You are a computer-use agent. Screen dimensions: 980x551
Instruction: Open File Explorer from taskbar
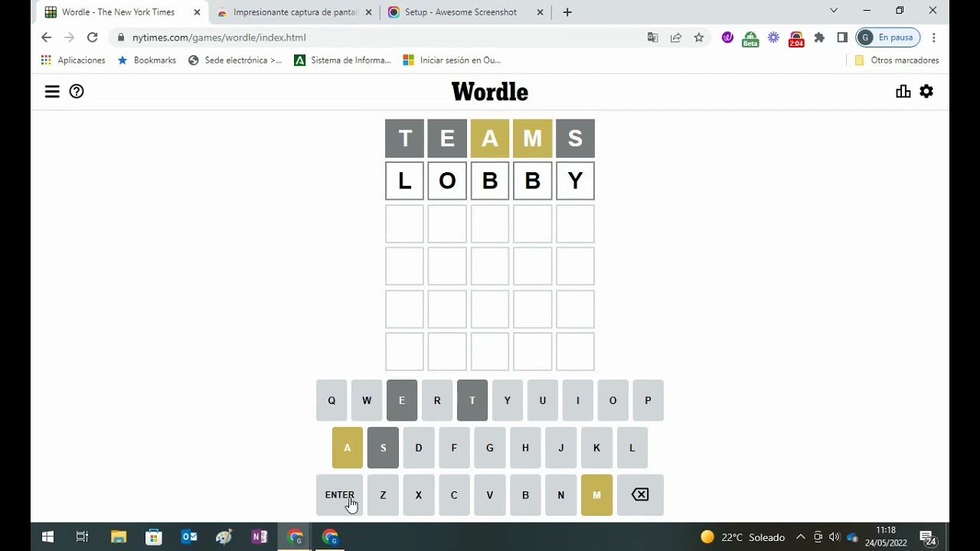119,537
